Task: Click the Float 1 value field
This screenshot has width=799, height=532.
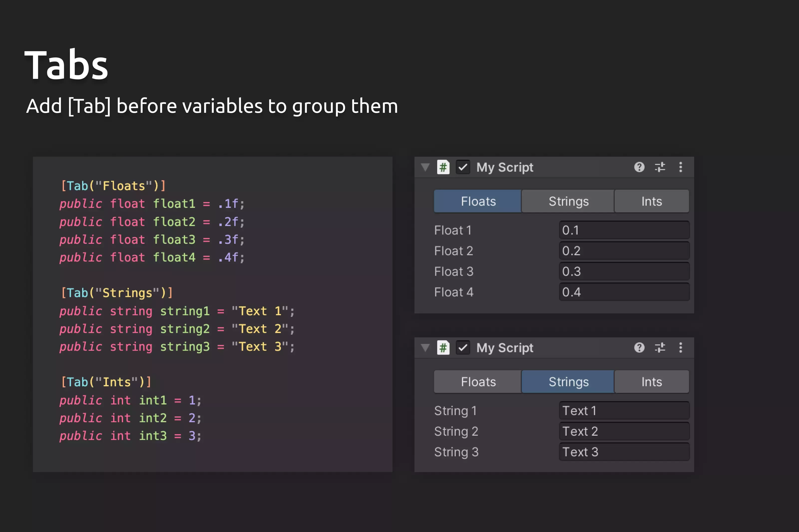Action: [x=624, y=230]
